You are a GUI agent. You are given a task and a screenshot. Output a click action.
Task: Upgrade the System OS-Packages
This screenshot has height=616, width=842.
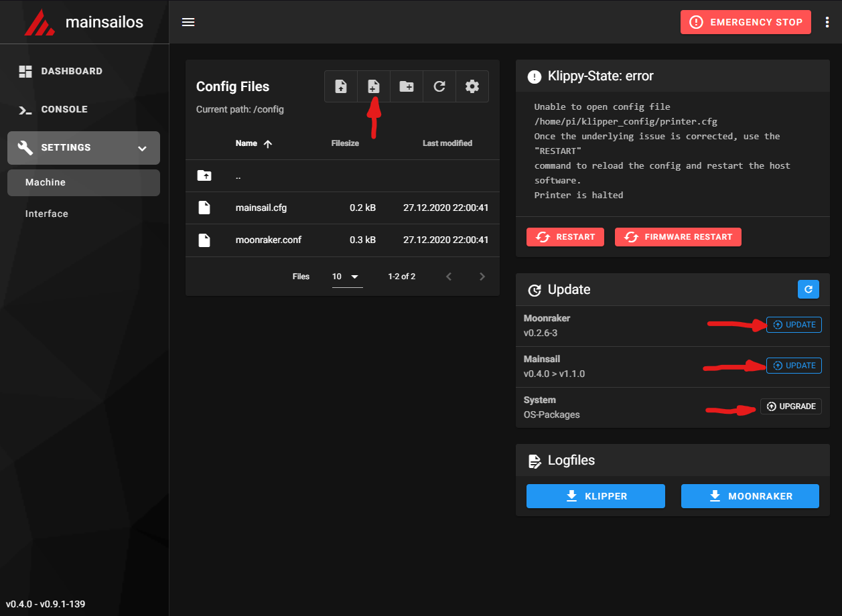[x=790, y=406]
